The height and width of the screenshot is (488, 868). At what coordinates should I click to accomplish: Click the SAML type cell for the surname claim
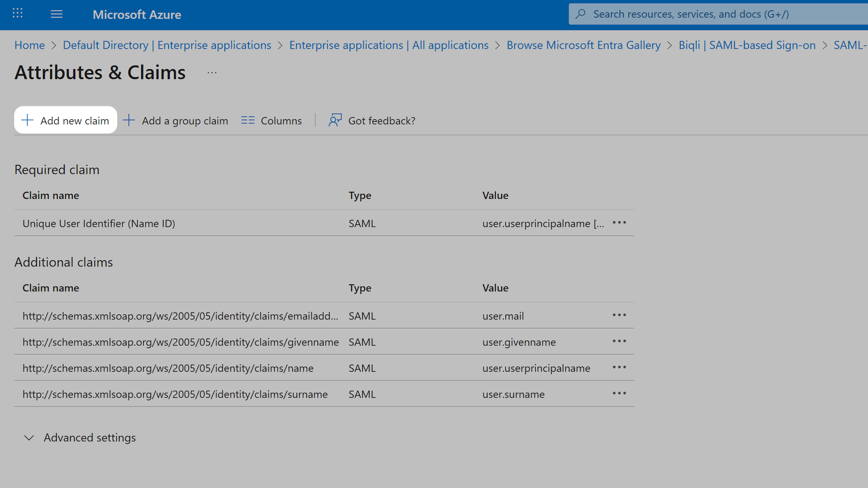pos(362,394)
